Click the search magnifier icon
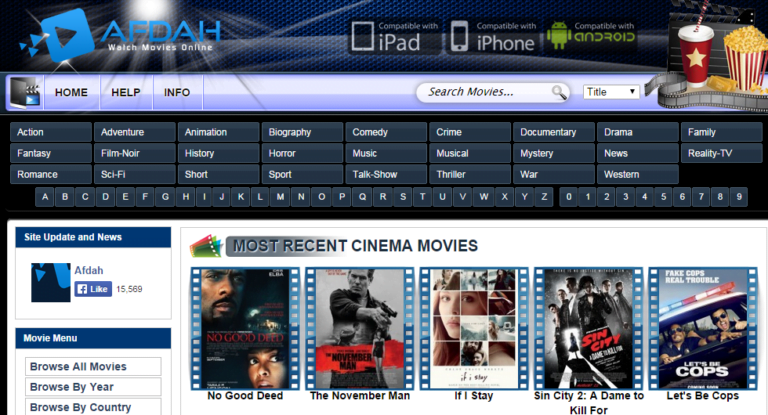Viewport: 768px width, 415px height. 559,93
